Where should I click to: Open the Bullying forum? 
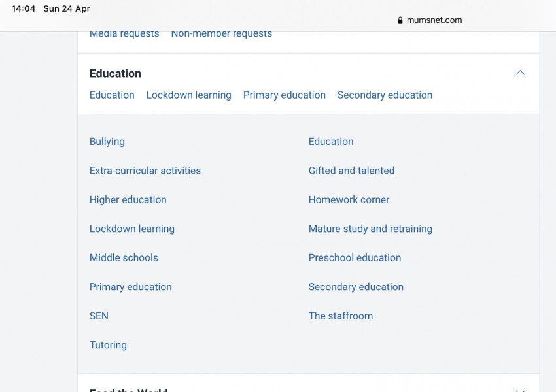click(107, 141)
